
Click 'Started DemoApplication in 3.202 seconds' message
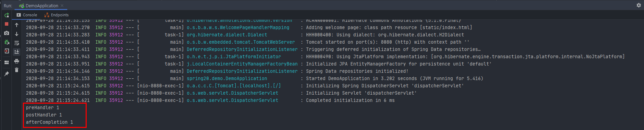point(394,78)
